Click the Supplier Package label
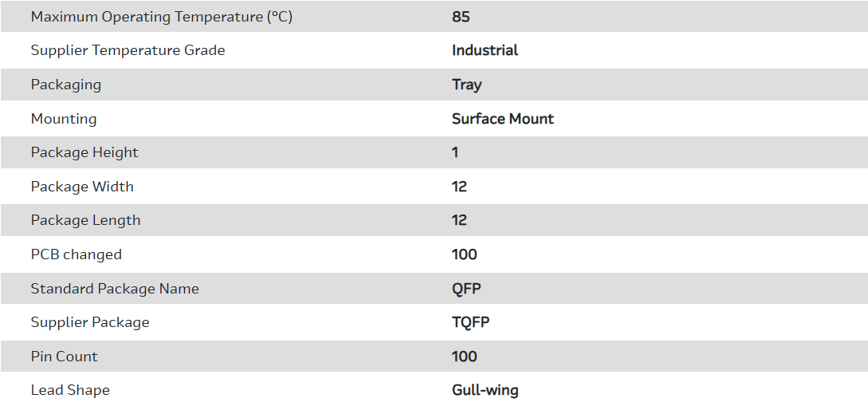The height and width of the screenshot is (406, 868). [90, 322]
